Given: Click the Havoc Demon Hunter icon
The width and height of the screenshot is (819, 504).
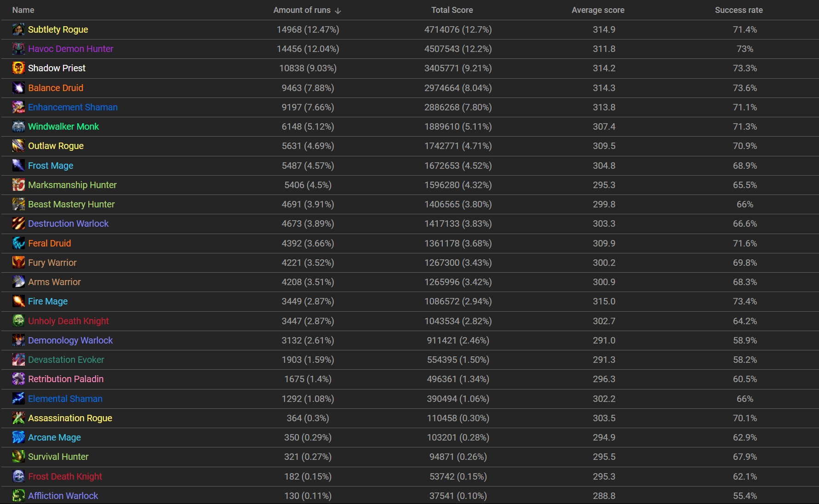Looking at the screenshot, I should (x=18, y=49).
